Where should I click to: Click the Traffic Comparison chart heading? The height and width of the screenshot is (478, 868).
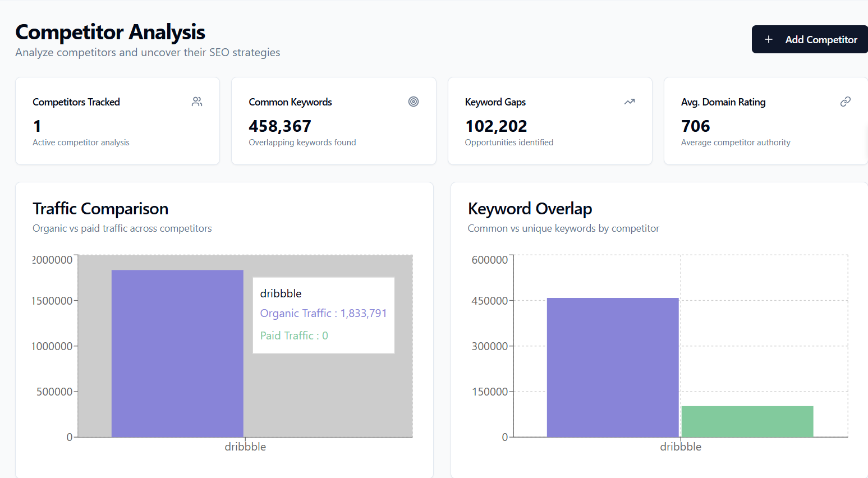coord(100,208)
